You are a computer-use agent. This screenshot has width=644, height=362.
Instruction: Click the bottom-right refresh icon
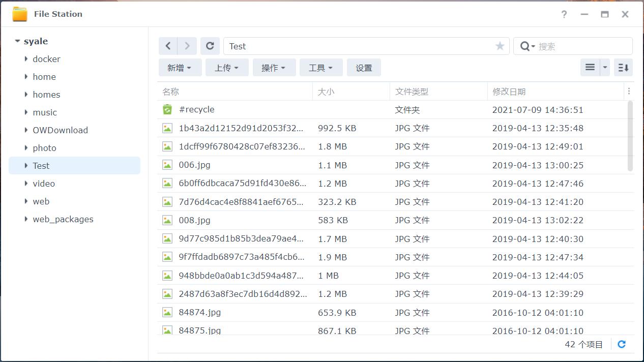coord(621,344)
